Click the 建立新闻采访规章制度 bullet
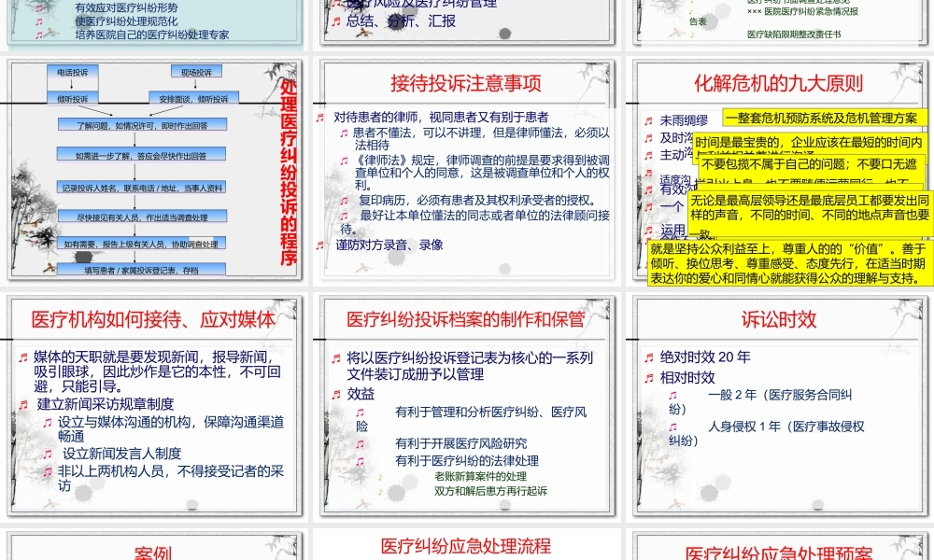Screen dimensions: 934x560 coord(106,404)
